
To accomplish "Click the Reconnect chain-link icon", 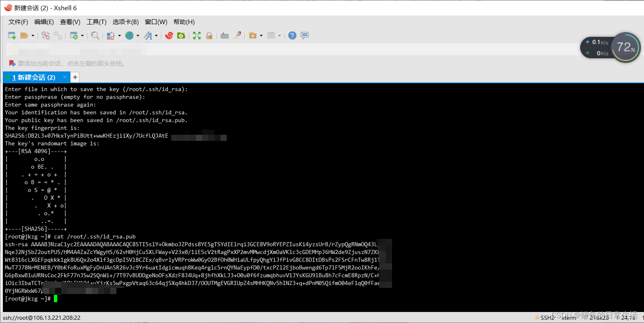I will tap(58, 36).
